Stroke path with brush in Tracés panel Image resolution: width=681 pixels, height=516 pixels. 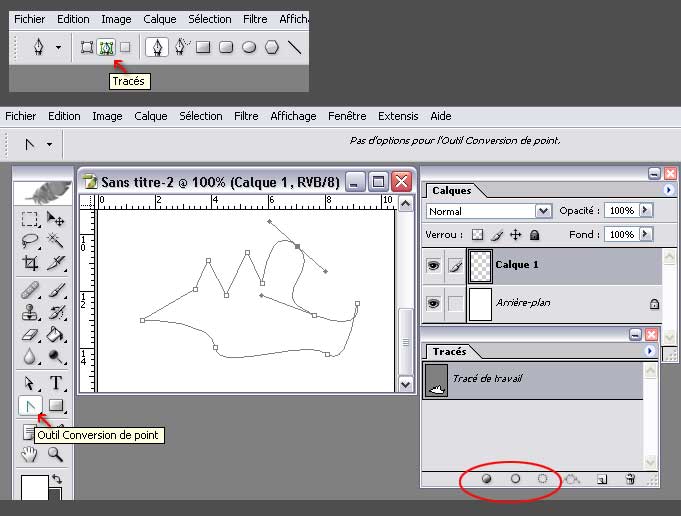[515, 479]
